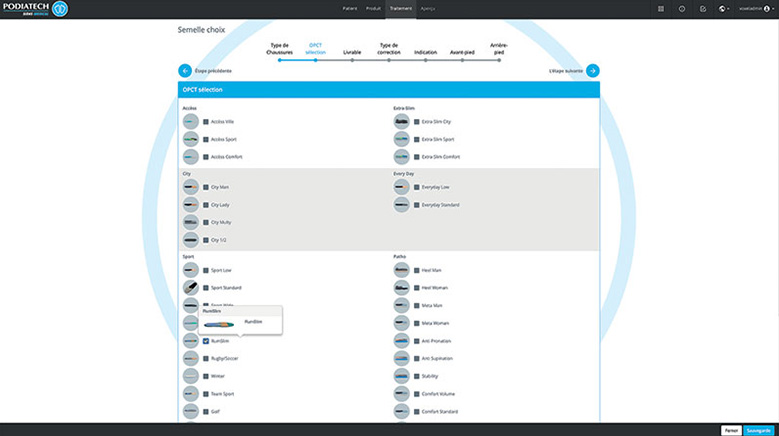Screen dimensions: 779x436
Task: Switch to the Patient tab
Action: (349, 8)
